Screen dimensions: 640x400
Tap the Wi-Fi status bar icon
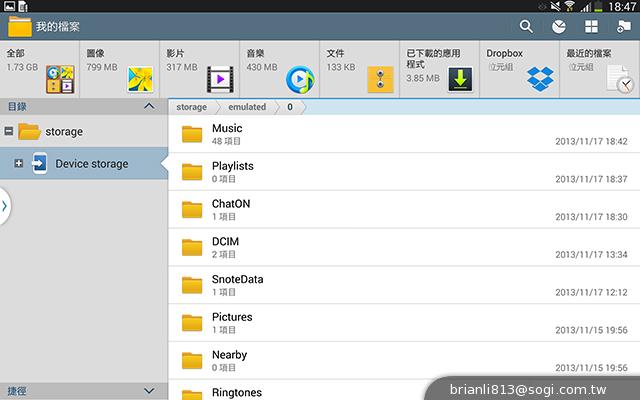(x=569, y=6)
